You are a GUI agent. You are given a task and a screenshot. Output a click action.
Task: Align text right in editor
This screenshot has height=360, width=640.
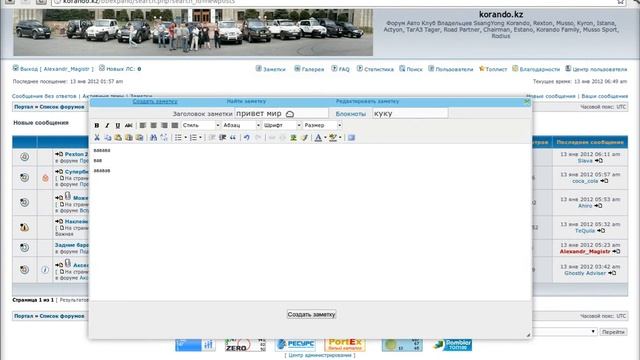pyautogui.click(x=164, y=125)
